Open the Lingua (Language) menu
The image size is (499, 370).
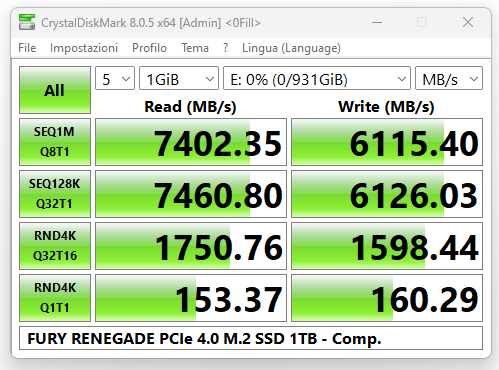tap(291, 48)
